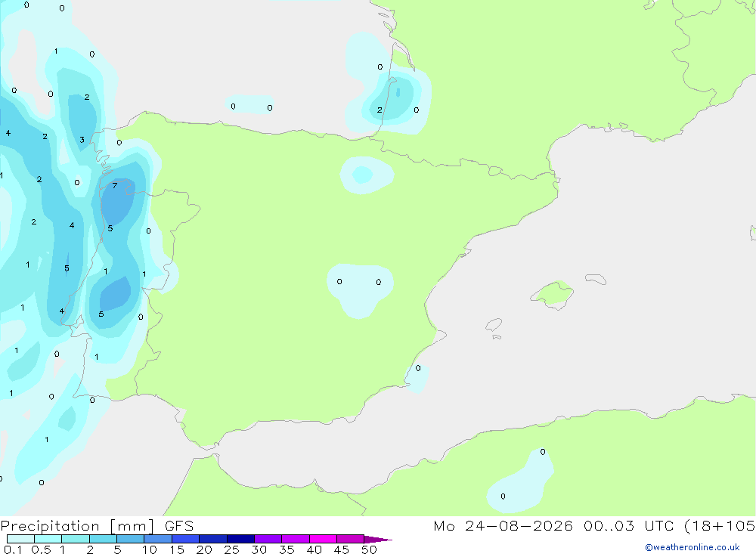Click the '7' precipitation value on map
756x554 pixels.
point(115,186)
